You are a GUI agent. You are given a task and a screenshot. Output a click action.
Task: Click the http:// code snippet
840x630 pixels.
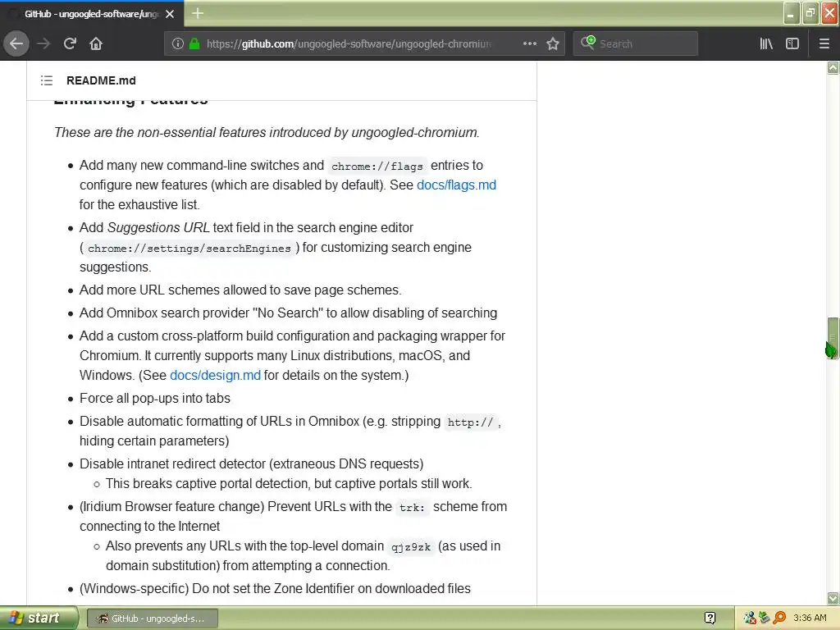click(470, 422)
